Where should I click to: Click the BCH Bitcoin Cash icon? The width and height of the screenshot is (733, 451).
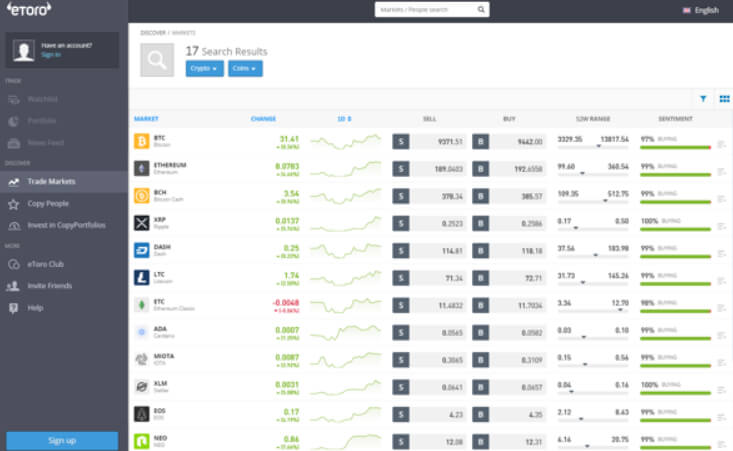pos(142,195)
